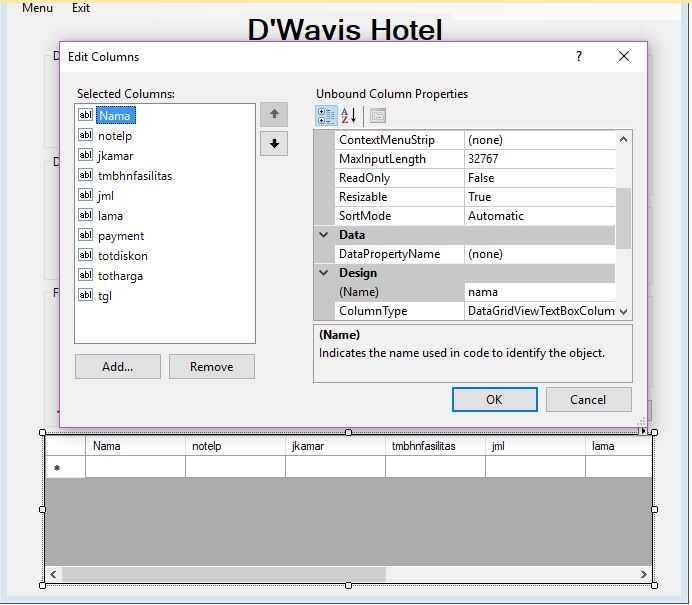Click the move column down arrow button
This screenshot has height=605, width=692.
coord(274,143)
